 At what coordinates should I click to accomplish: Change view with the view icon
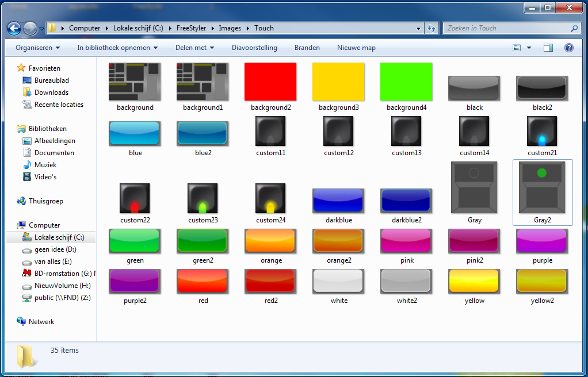(517, 48)
